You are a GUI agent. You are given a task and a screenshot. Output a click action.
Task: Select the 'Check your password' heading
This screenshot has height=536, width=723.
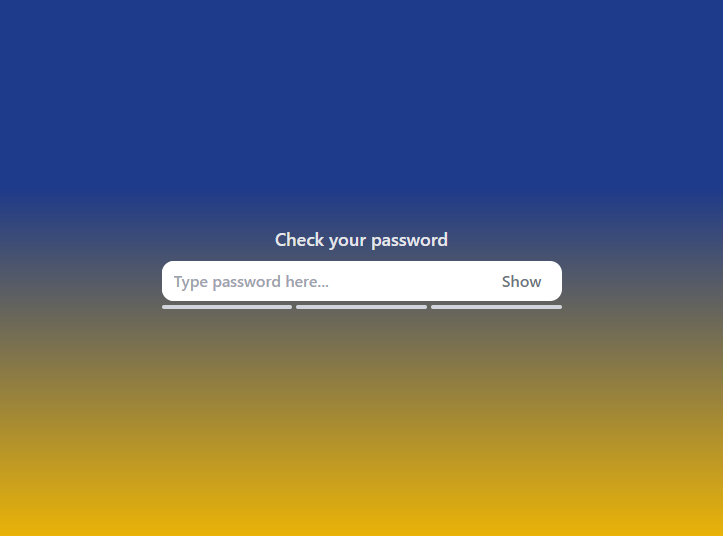pyautogui.click(x=362, y=240)
